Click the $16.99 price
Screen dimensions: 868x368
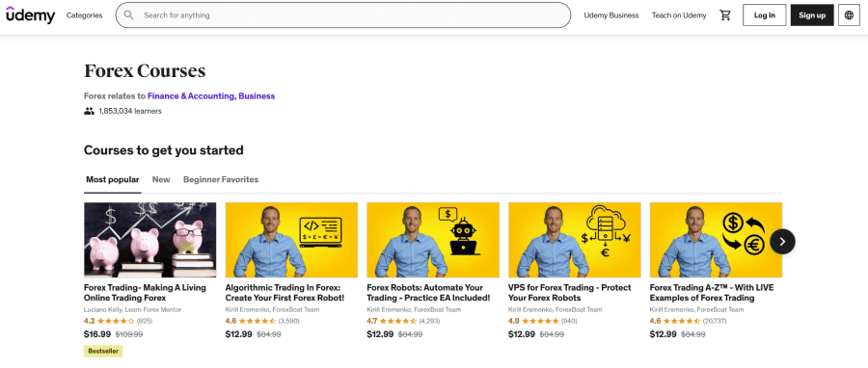pos(97,334)
